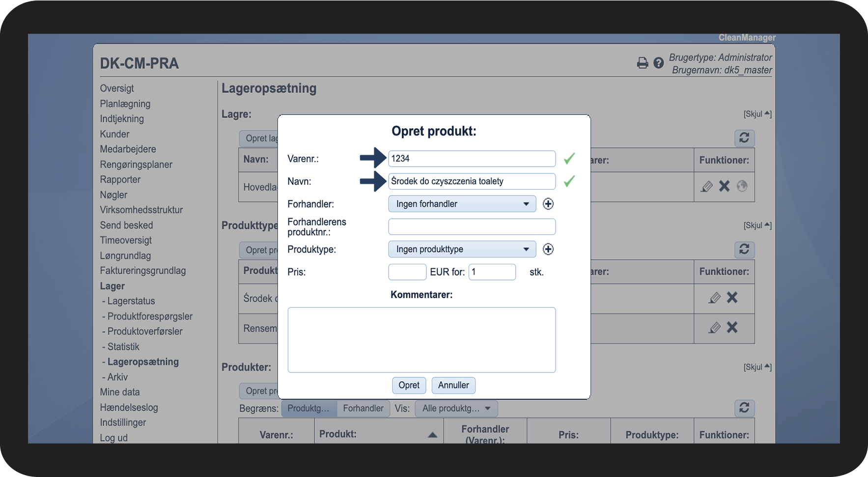Refresh the Produkter list
This screenshot has width=868, height=477.
click(x=744, y=408)
